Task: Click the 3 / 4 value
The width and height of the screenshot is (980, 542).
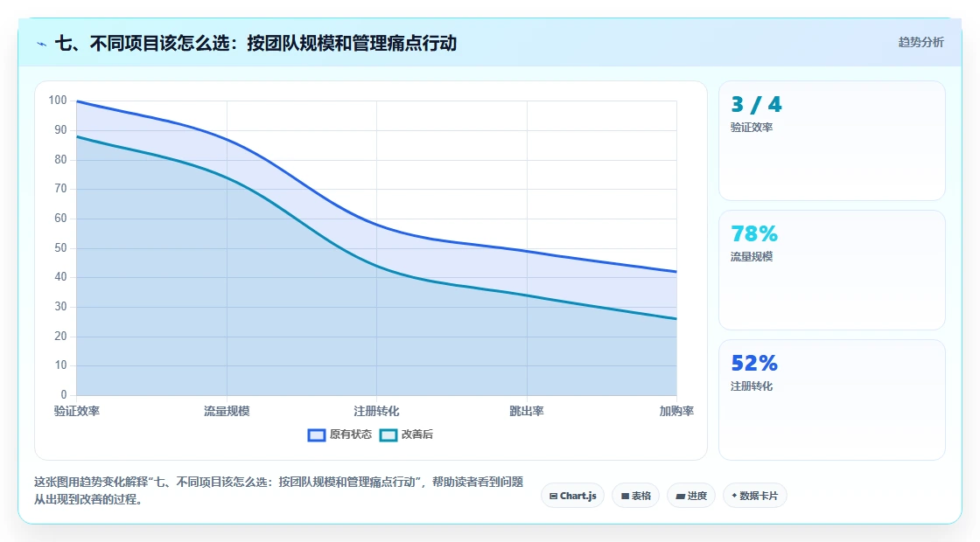Action: tap(756, 104)
